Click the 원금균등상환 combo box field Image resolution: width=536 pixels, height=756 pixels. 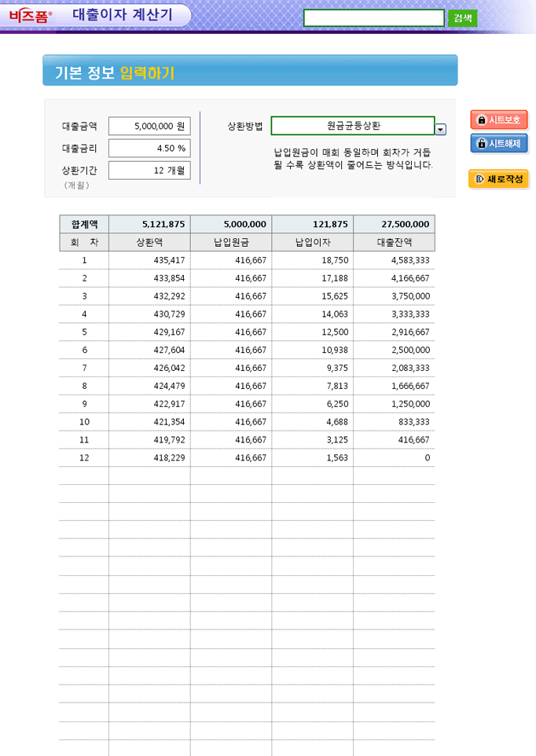click(352, 126)
